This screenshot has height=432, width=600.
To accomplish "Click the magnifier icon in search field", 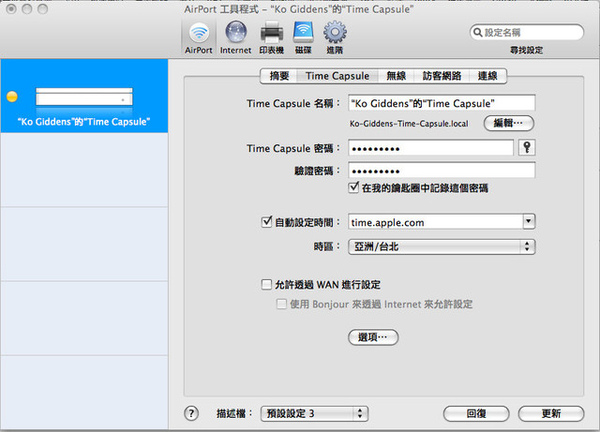I will pos(477,32).
